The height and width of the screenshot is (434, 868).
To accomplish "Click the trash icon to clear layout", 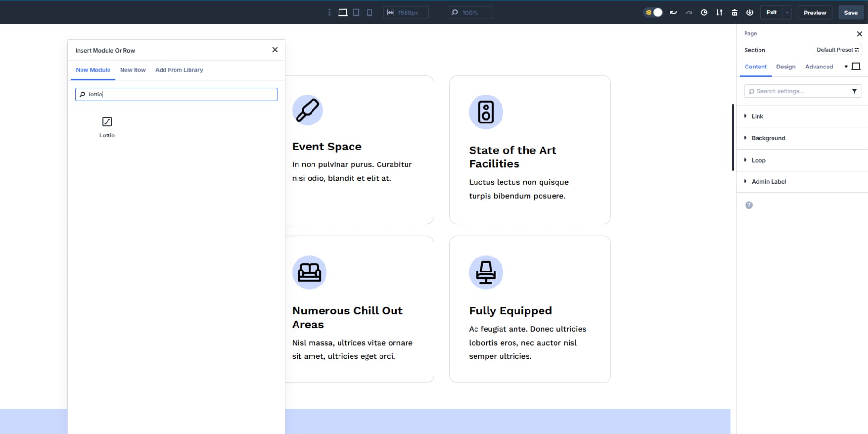I will [x=734, y=12].
